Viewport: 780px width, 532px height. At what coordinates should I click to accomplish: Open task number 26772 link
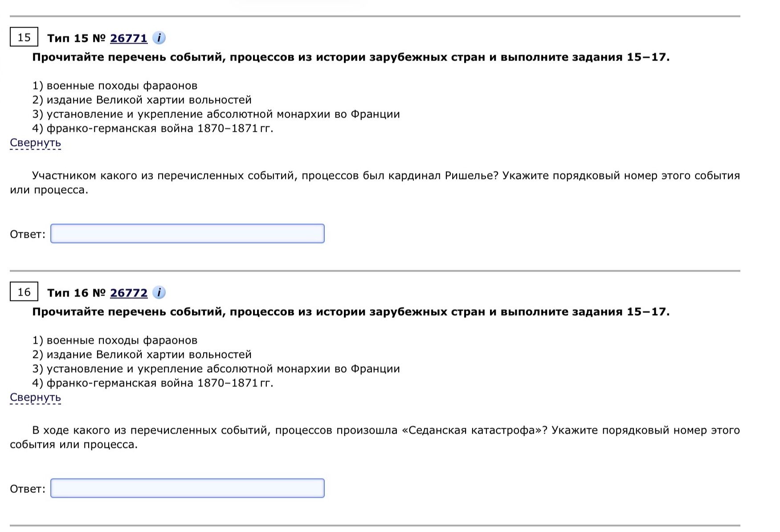[x=129, y=293]
